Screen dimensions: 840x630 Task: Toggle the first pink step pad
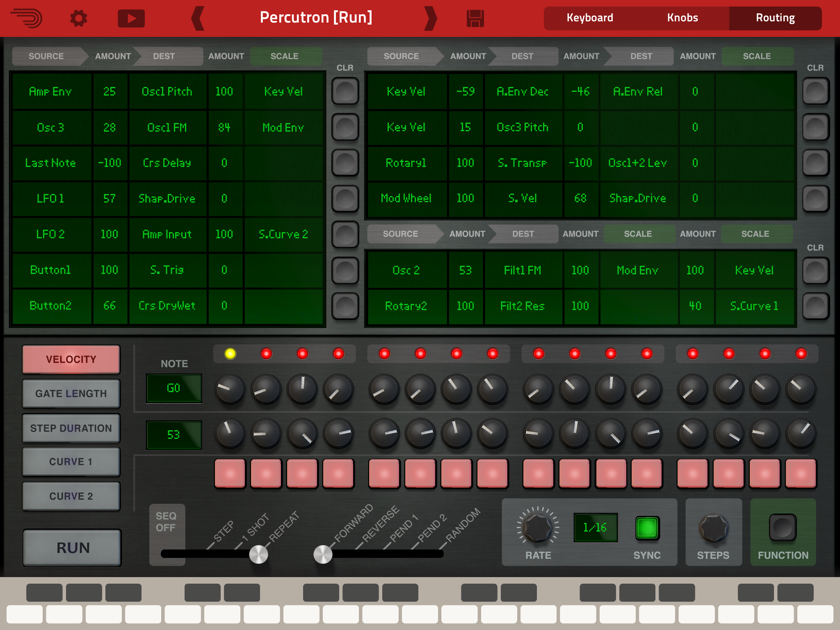pos(230,473)
